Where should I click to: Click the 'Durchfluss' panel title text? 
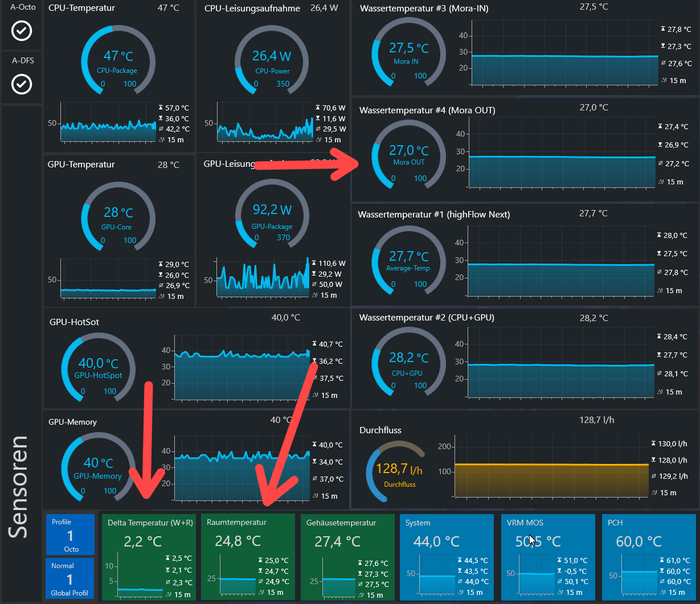pyautogui.click(x=380, y=430)
